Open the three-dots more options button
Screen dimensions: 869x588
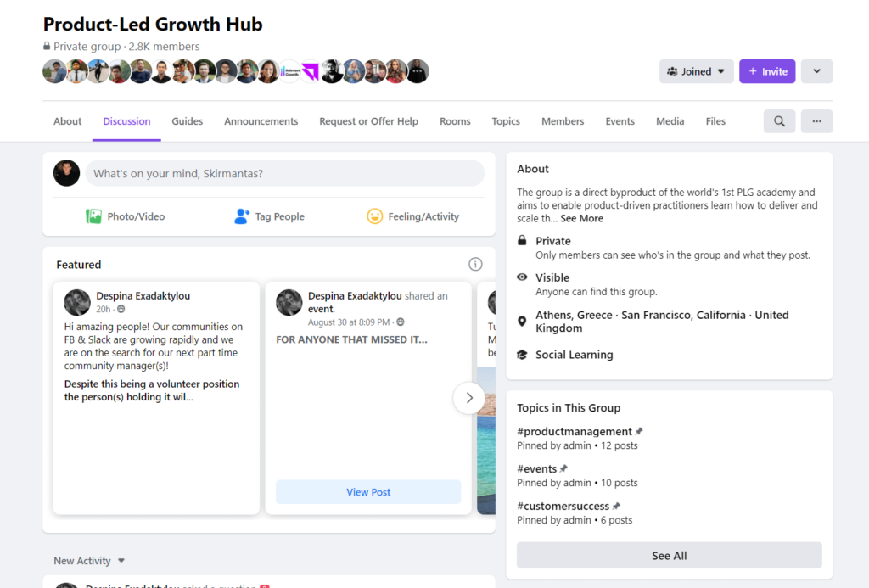816,121
